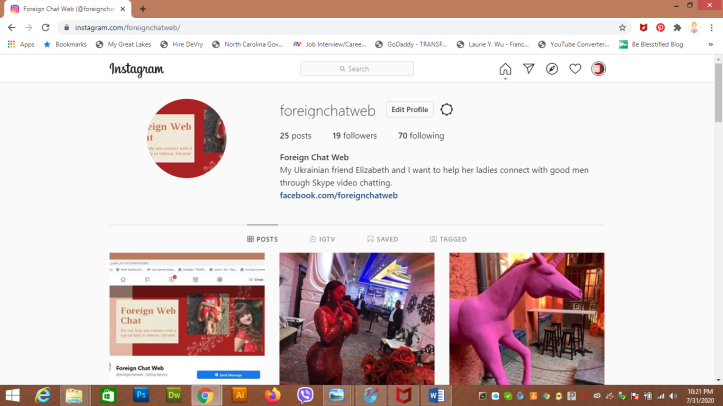Open volume icon in system tray
This screenshot has height=406, width=723.
point(674,396)
